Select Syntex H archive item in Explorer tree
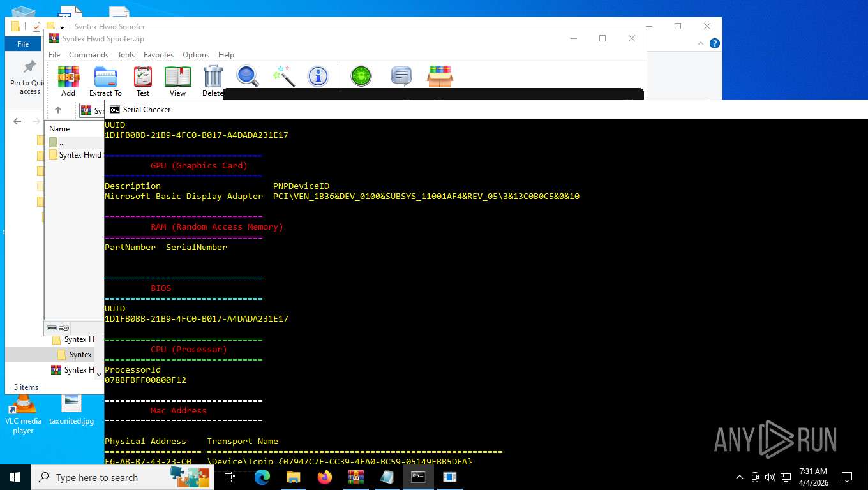The height and width of the screenshot is (490, 868). click(x=73, y=370)
